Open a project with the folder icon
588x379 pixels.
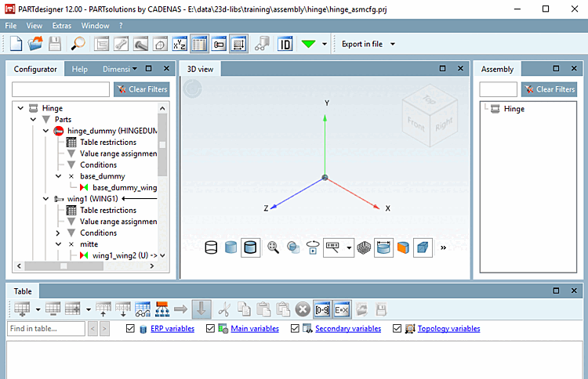[x=35, y=44]
